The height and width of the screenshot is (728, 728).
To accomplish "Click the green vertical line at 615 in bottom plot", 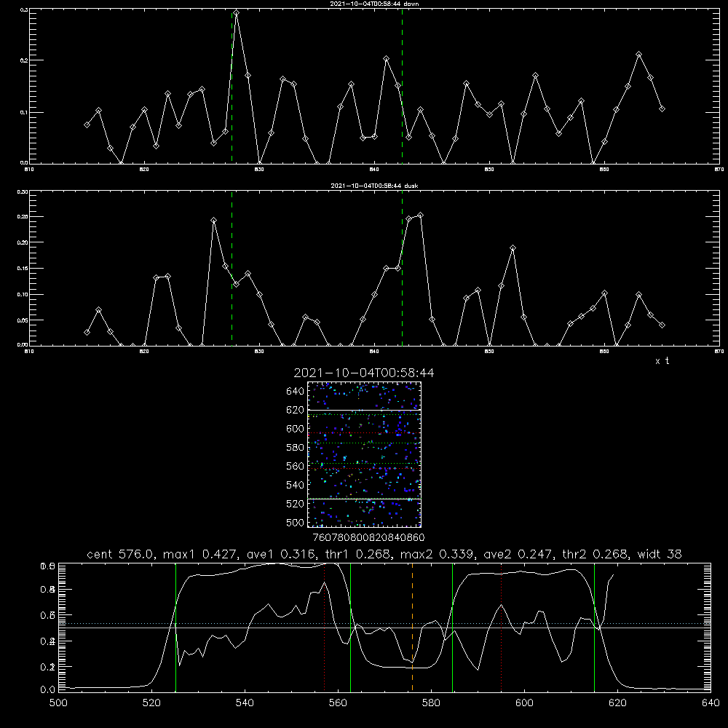I will click(x=594, y=627).
